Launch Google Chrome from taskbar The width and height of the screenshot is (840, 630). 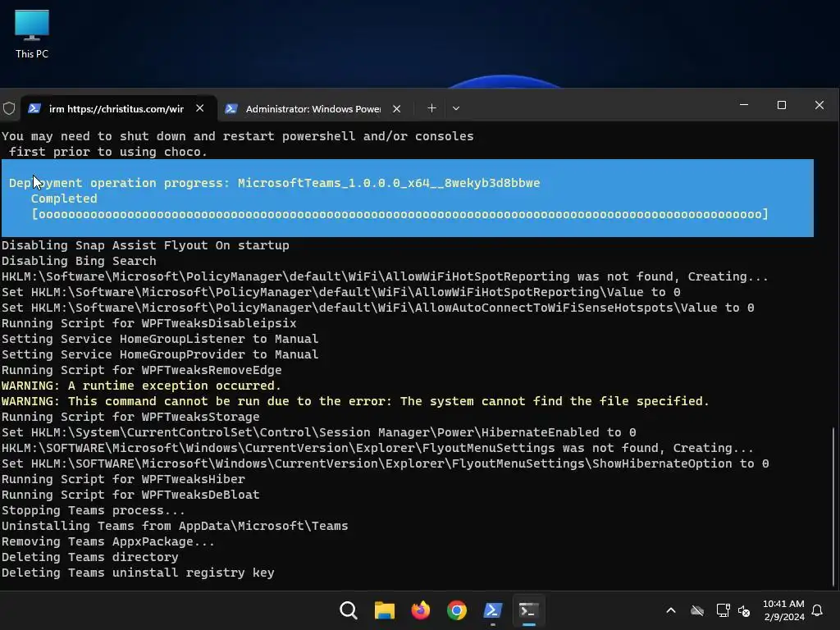(x=457, y=610)
